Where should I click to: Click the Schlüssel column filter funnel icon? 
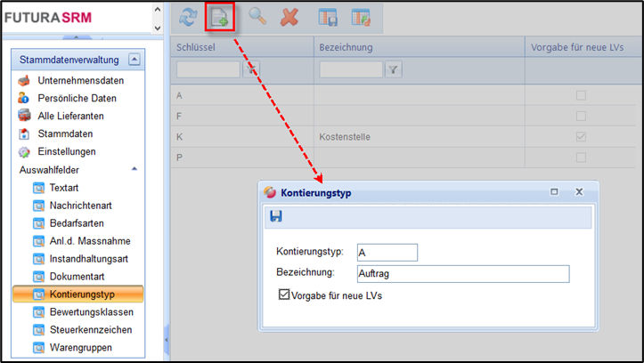[x=252, y=69]
